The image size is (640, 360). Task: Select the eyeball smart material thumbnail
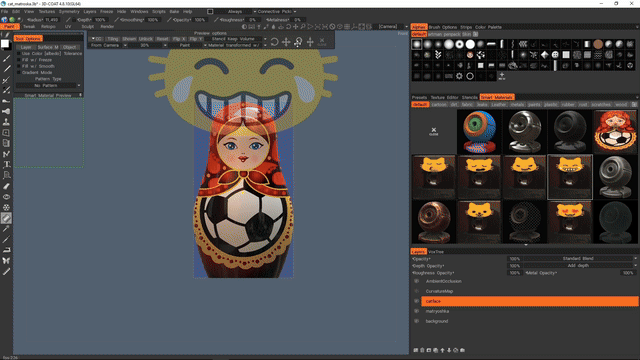tap(479, 131)
